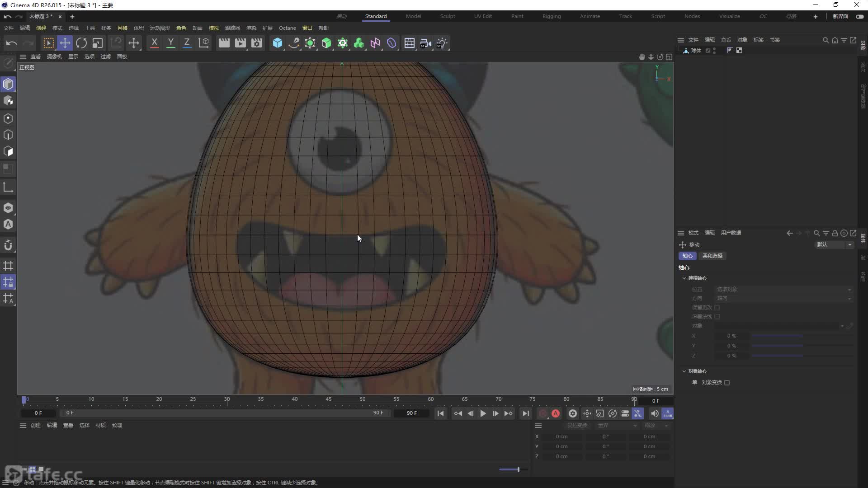Toggle the X axis lock
Screen dimensions: 868x488
click(x=154, y=43)
